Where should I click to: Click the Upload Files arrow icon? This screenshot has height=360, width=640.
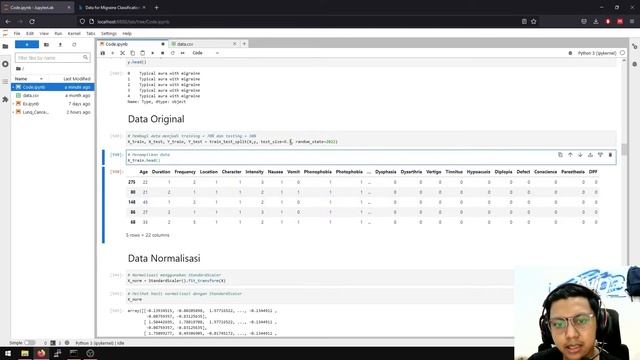60,44
